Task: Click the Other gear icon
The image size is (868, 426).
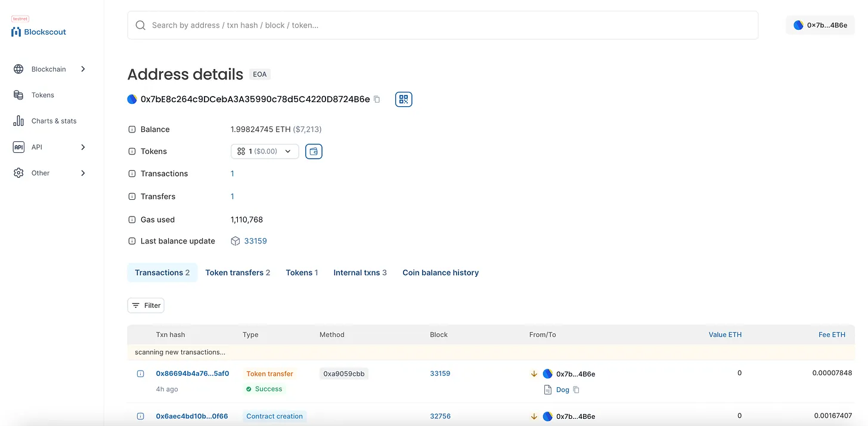Action: click(x=18, y=173)
